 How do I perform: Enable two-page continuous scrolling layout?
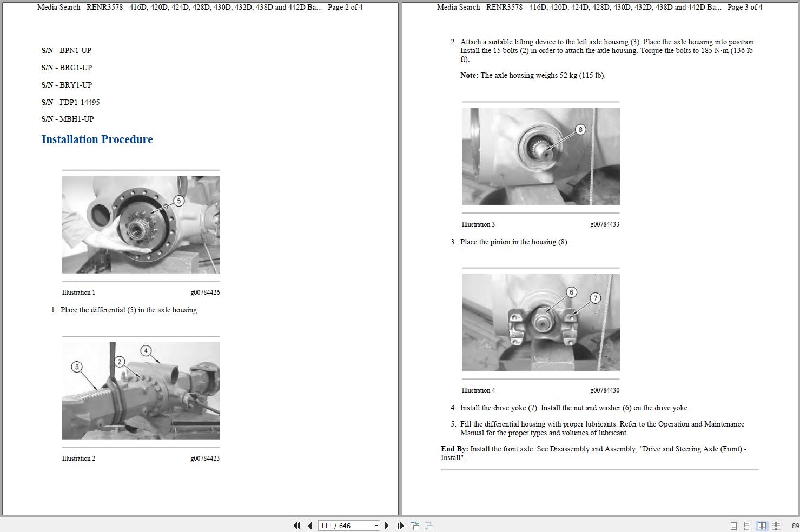pyautogui.click(x=776, y=525)
